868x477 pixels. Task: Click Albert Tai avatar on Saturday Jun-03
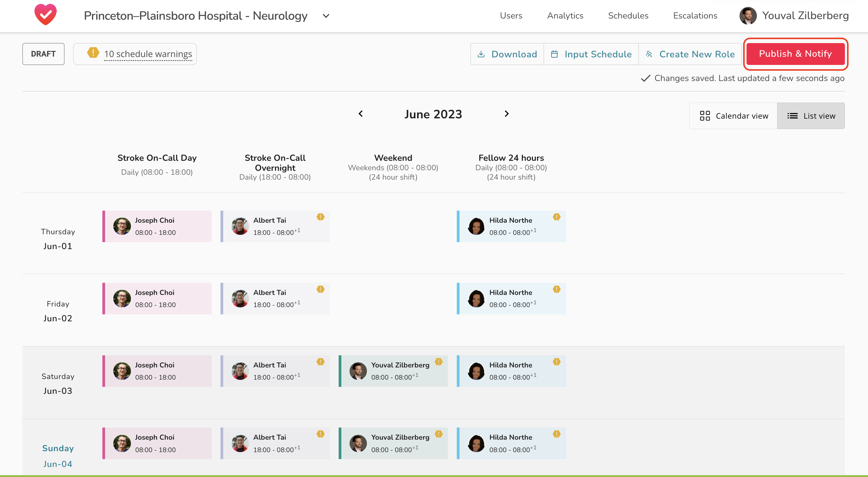(240, 371)
